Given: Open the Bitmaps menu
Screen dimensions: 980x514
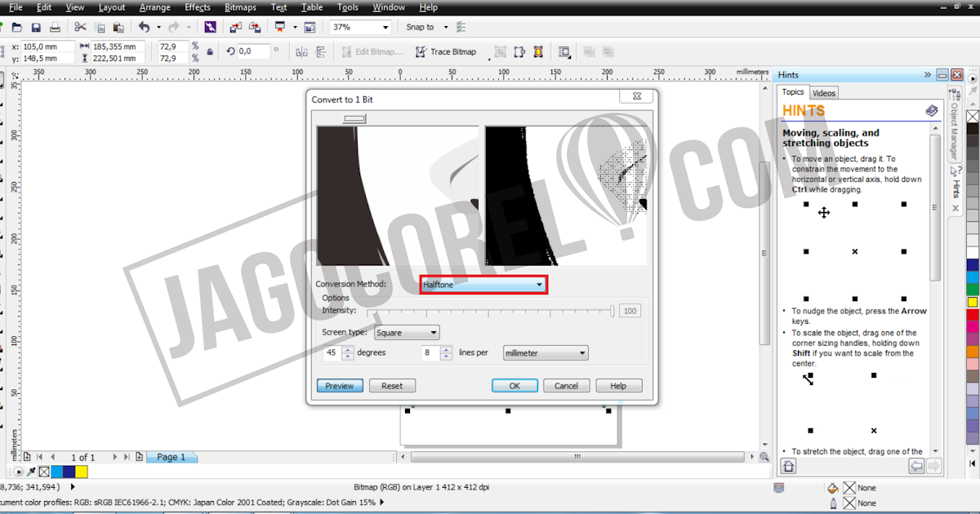Looking at the screenshot, I should pos(240,7).
